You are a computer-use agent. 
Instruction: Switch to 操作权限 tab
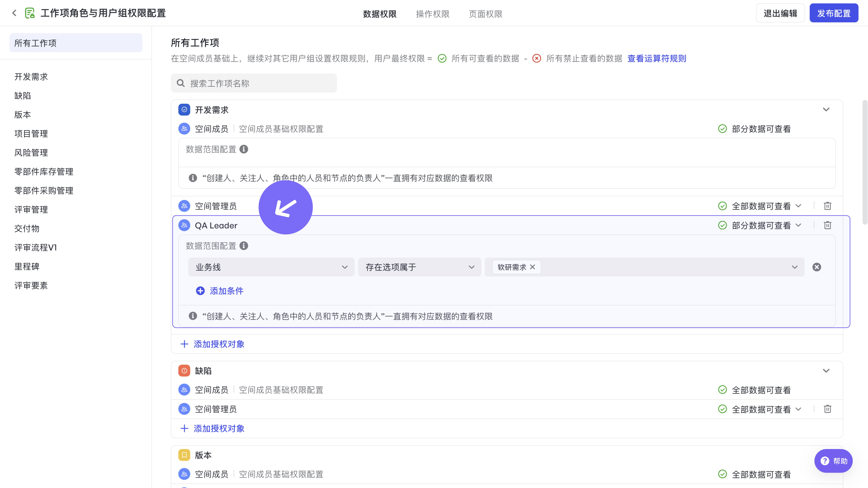[433, 14]
